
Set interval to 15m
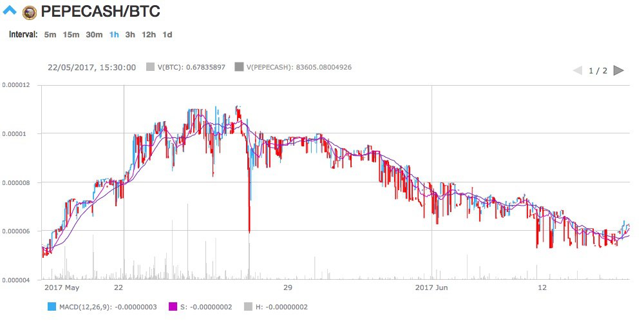(71, 35)
